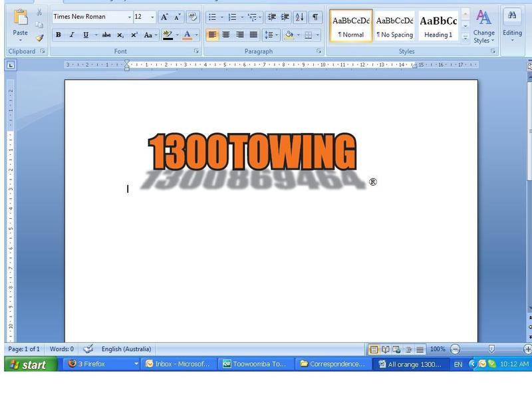Open the Styles pane launcher
The image size is (532, 399).
point(493,51)
